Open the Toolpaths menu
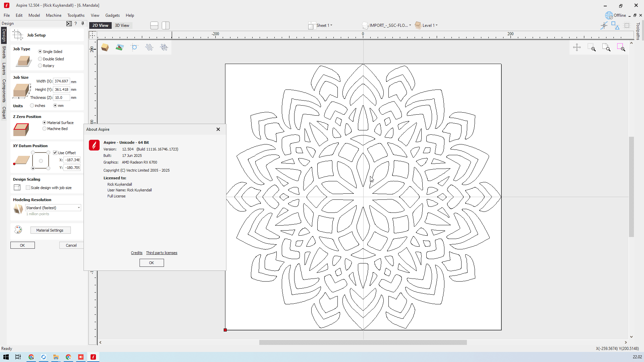This screenshot has height=362, width=644. coord(76,15)
